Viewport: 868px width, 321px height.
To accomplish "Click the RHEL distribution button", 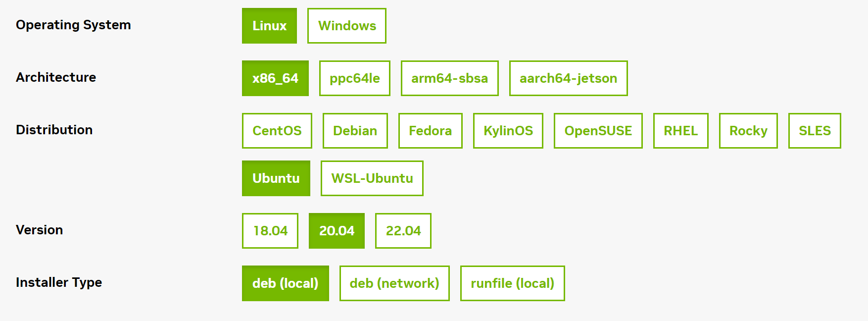I will pos(681,131).
